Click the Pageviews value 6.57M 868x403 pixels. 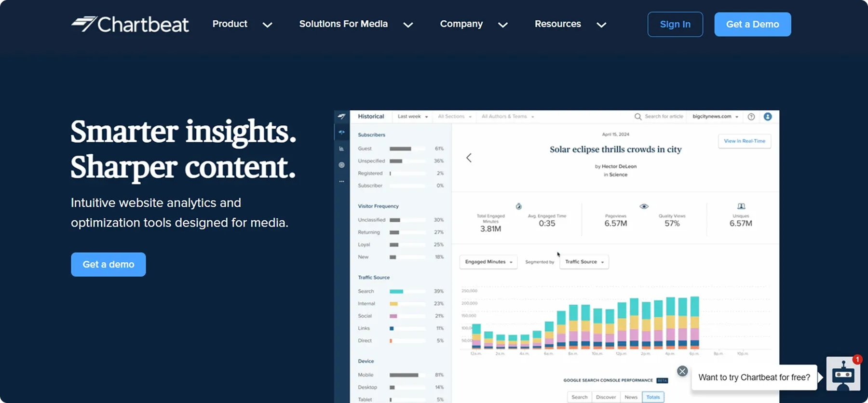616,223
